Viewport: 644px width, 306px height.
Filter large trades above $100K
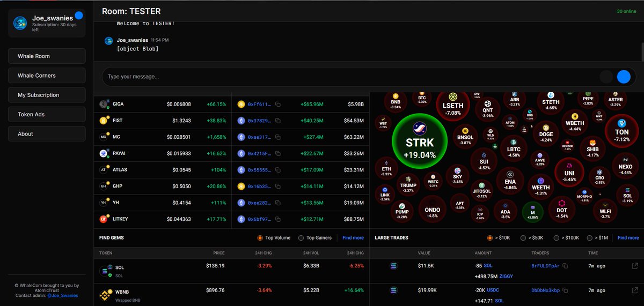[x=557, y=238]
